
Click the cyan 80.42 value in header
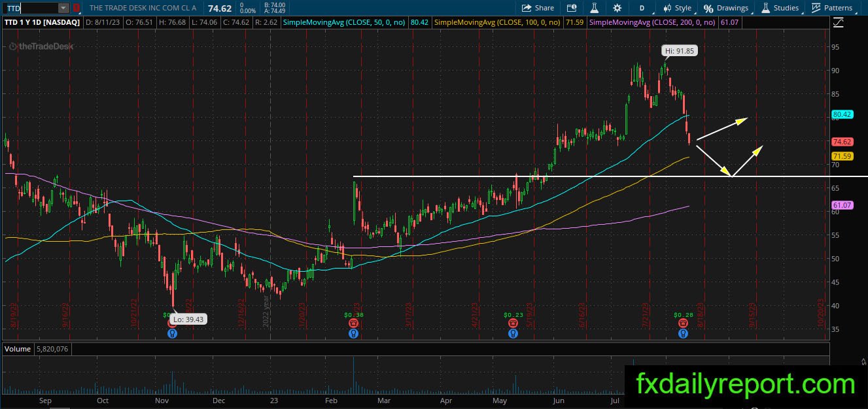[x=419, y=22]
